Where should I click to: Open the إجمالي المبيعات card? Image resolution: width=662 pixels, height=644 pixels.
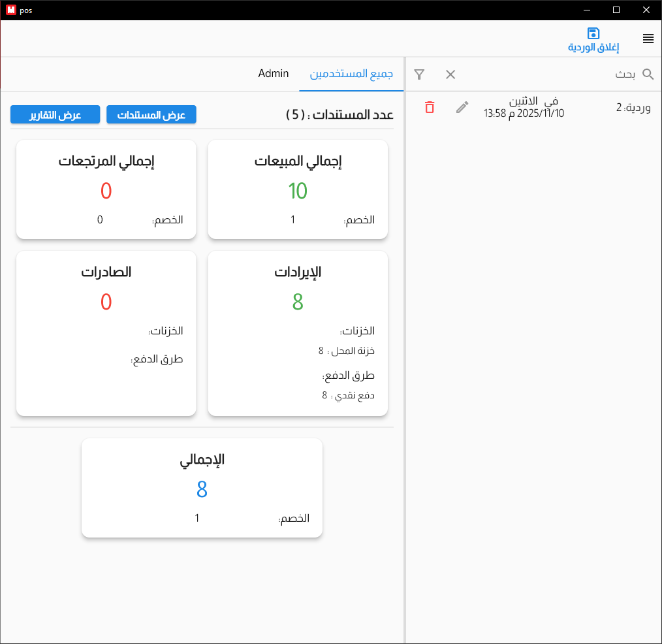pos(298,189)
